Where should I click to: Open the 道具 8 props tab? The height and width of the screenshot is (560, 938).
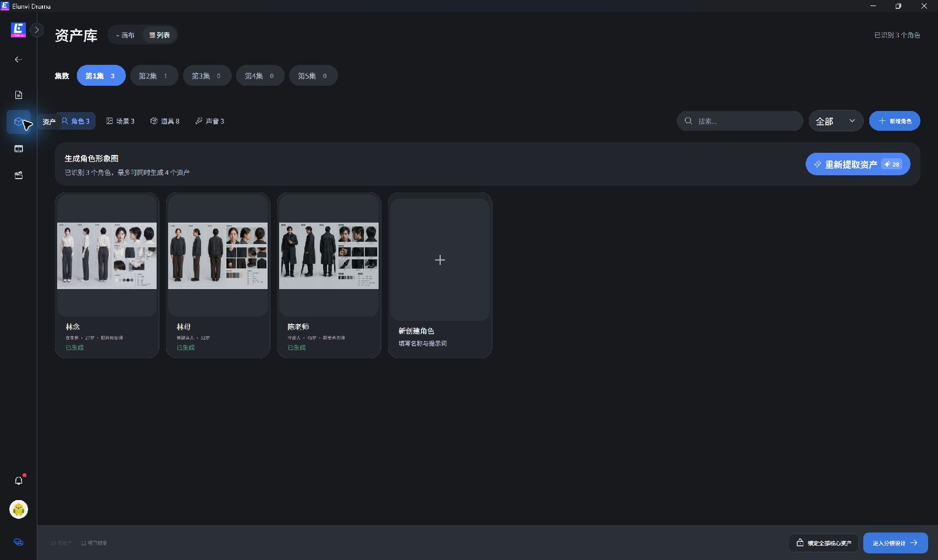tap(165, 121)
